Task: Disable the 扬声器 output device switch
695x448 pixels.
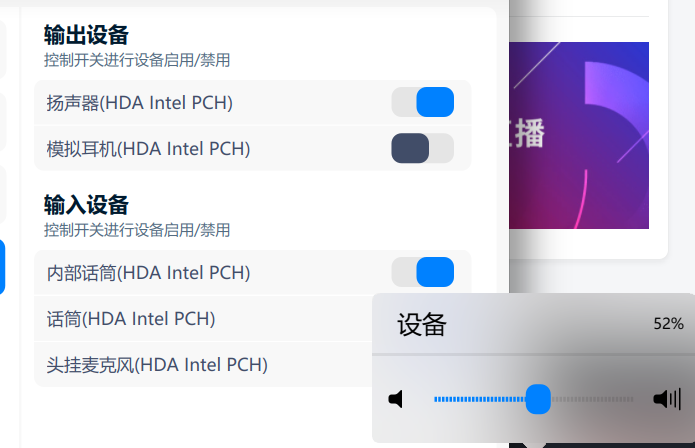Action: click(x=422, y=102)
